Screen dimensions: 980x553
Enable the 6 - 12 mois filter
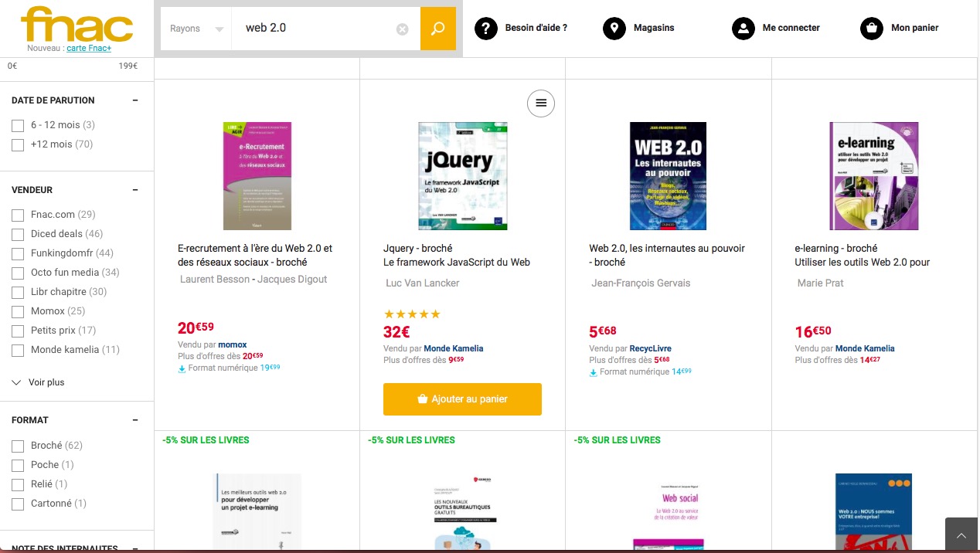pos(18,125)
